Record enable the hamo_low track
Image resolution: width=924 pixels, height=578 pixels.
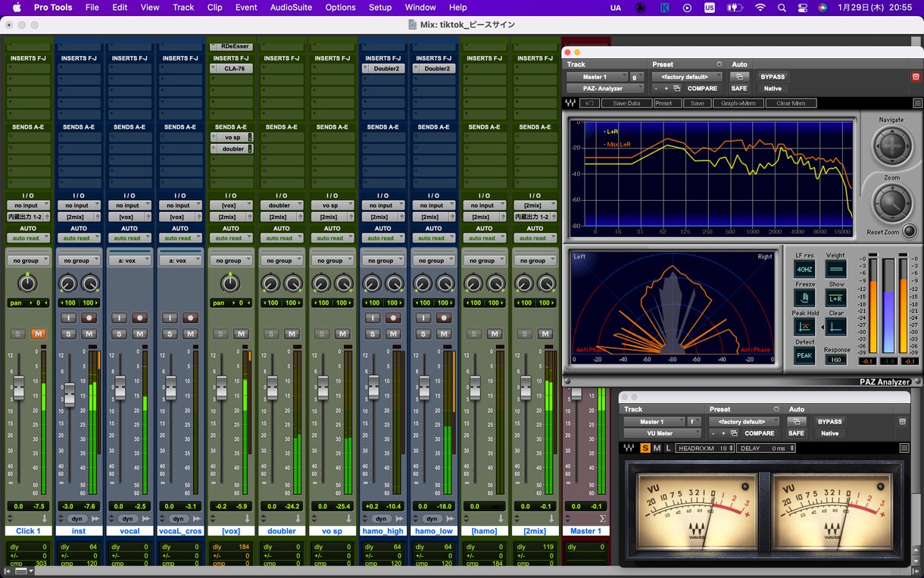(444, 318)
